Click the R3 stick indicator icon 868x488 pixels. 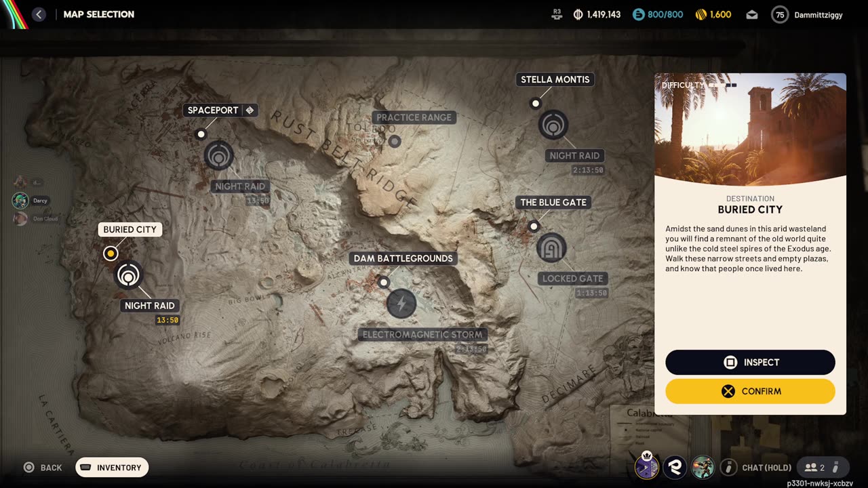pyautogui.click(x=557, y=14)
